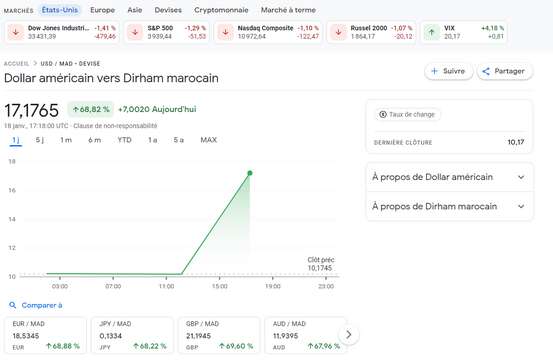Viewport: 553px width, 360px height.
Task: Select the 1 a chart range
Action: [x=153, y=140]
